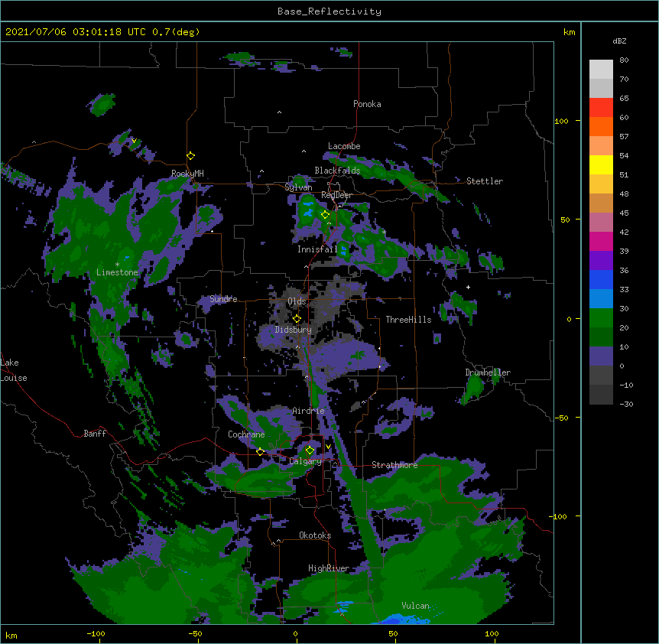Click the Strathmore town label

(x=394, y=465)
